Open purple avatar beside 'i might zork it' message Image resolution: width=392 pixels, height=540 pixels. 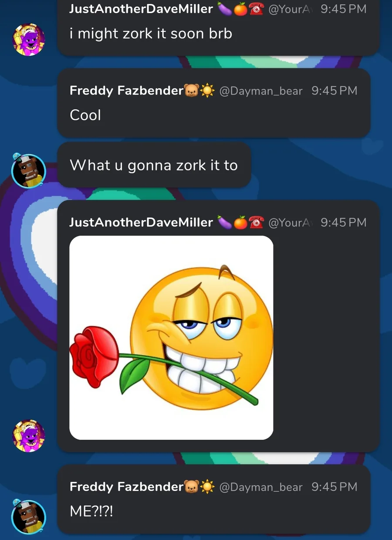pos(28,39)
